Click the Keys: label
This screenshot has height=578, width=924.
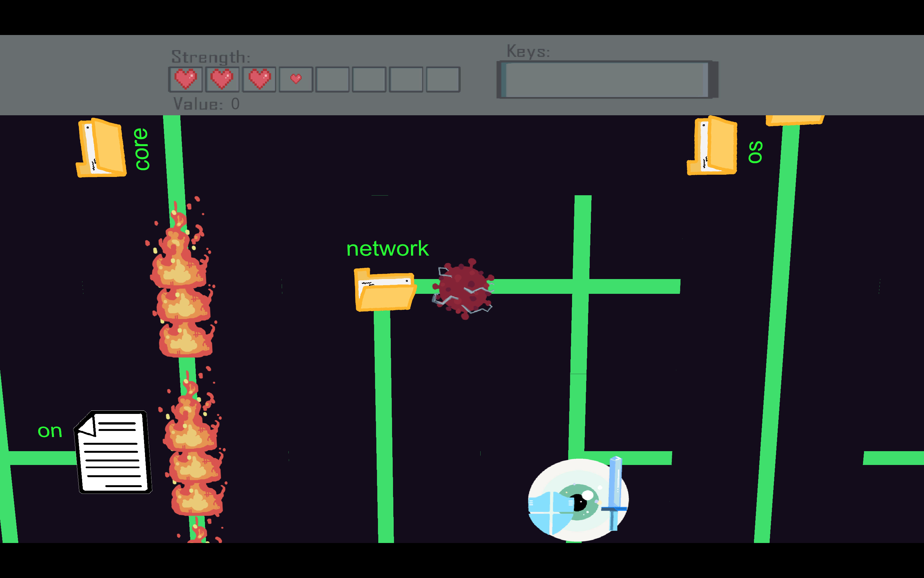click(528, 51)
